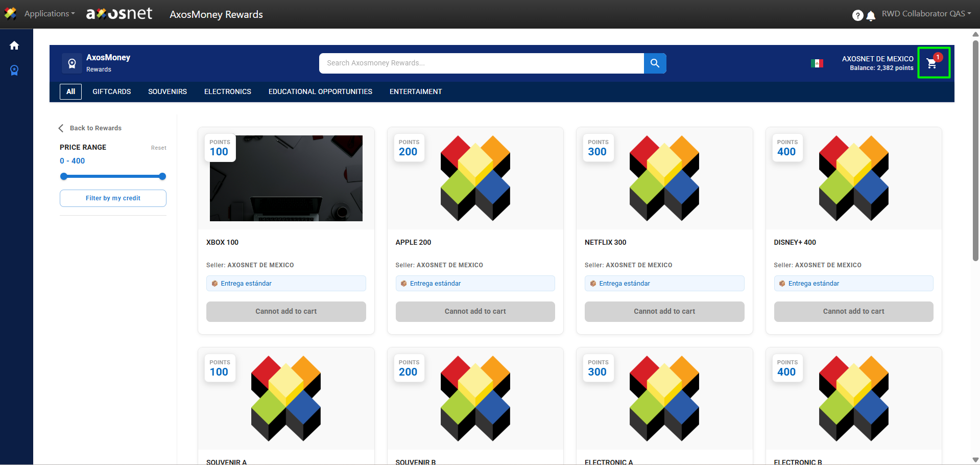This screenshot has height=465, width=980.
Task: Expand the RWD Collaborator QAS user menu
Action: point(926,14)
